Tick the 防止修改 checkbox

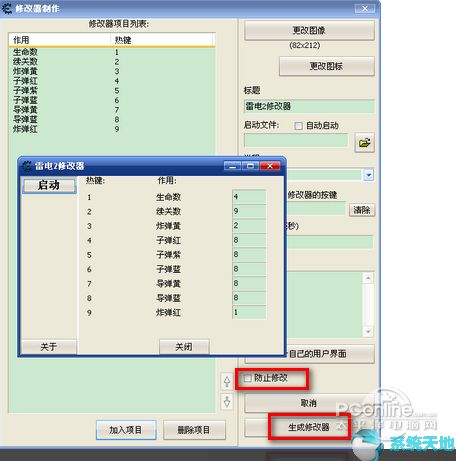point(247,378)
